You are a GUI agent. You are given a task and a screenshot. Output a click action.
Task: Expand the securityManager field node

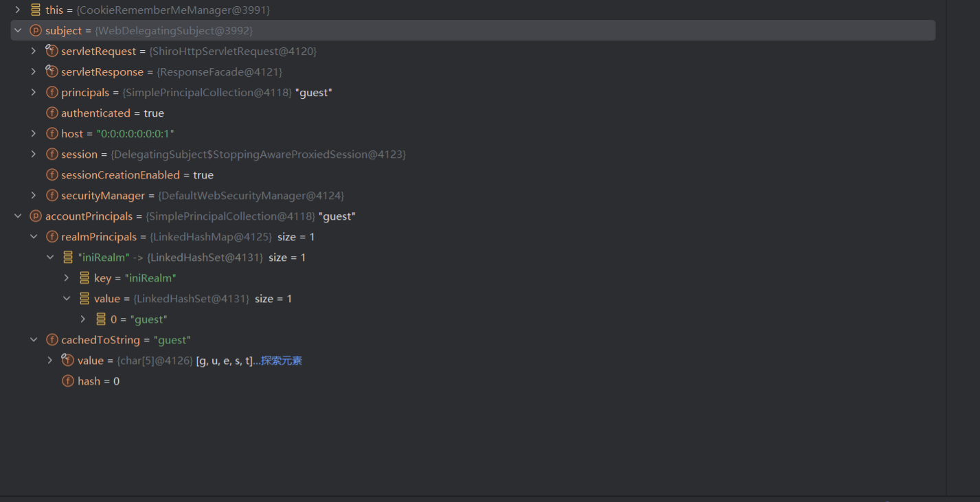click(34, 195)
